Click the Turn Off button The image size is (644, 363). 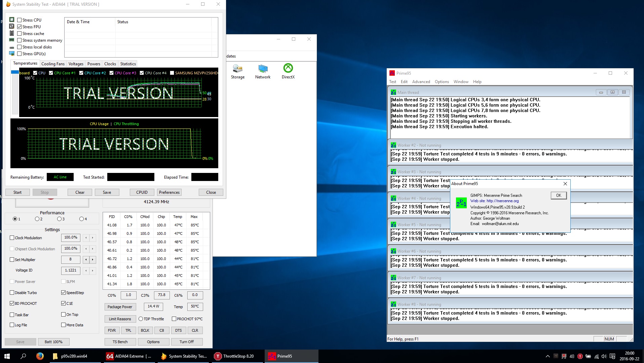[187, 342]
